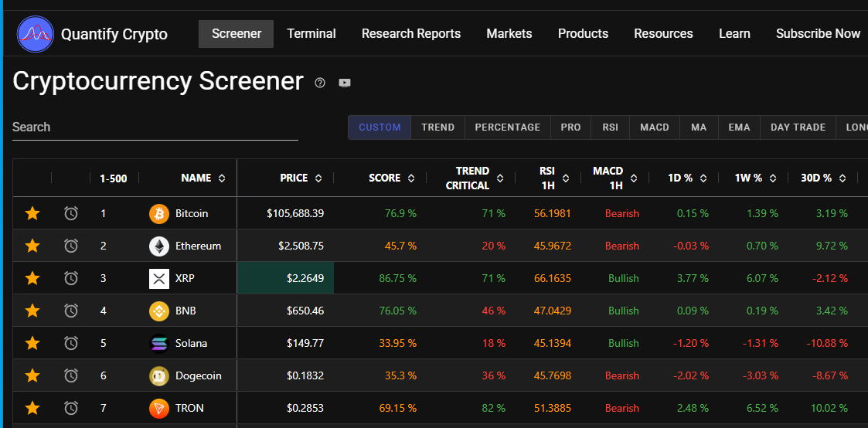The image size is (868, 428).
Task: Set alert clock icon for Bitcoin
Action: coord(71,213)
